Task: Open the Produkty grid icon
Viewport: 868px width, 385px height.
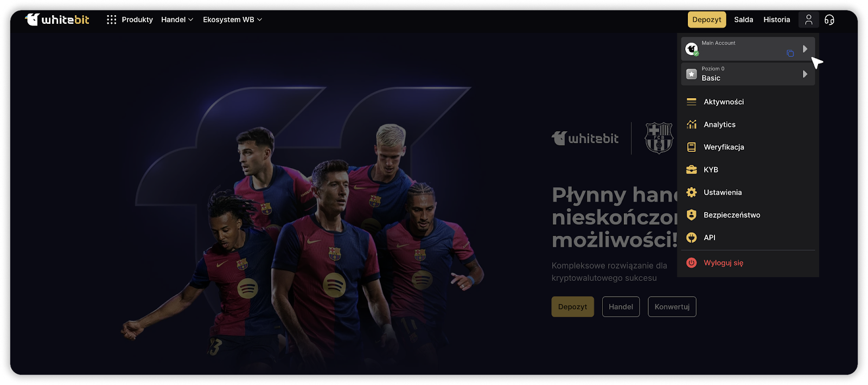Action: point(111,20)
